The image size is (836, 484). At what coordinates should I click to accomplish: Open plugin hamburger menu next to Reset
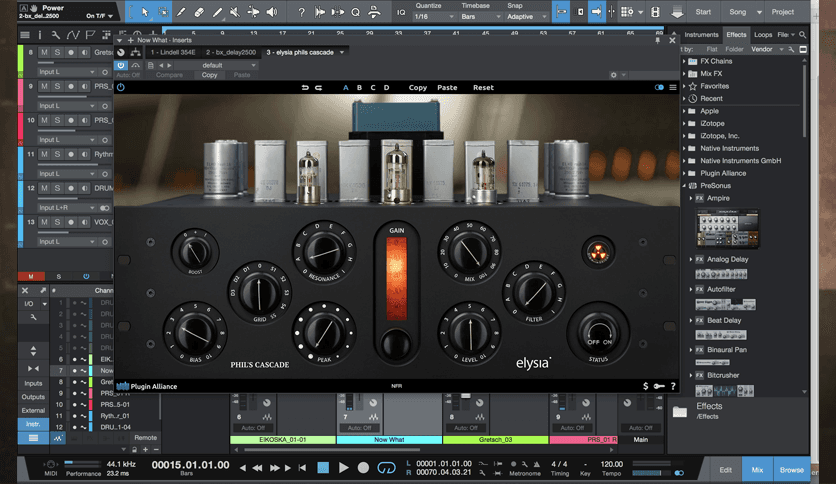coord(673,87)
